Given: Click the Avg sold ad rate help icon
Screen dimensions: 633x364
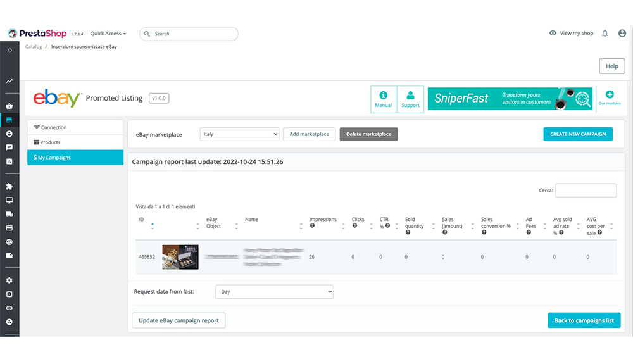Looking at the screenshot, I should coord(561,232).
